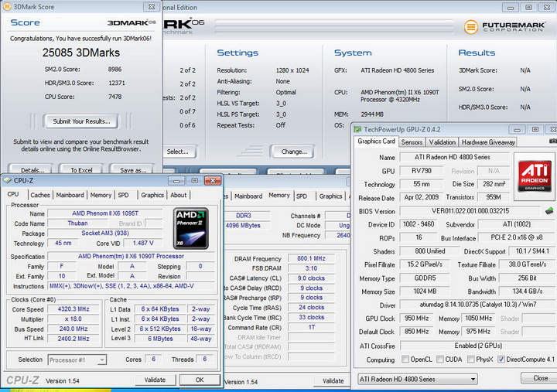Screen dimensions: 557x392
Task: Click the AMD Phenom II X6 1095T name
Action: pos(105,213)
